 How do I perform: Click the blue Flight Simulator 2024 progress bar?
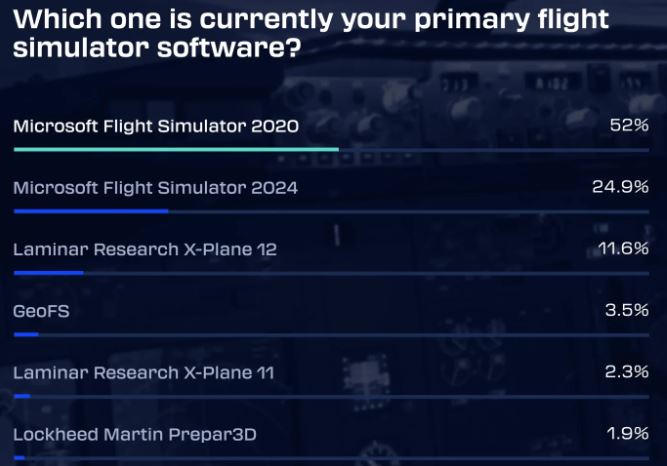[91, 211]
